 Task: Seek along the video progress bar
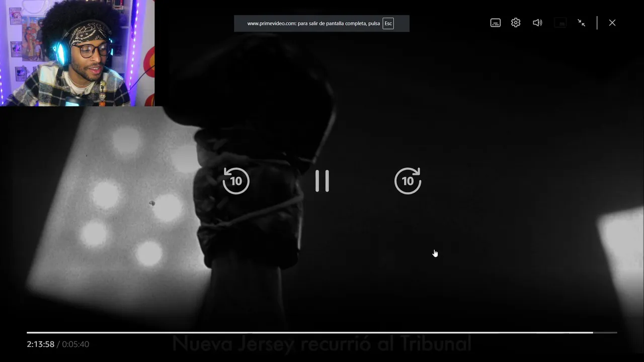[322, 332]
